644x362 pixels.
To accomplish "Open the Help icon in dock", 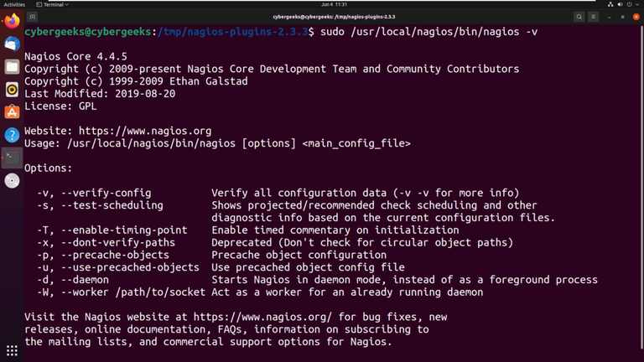I will point(12,134).
